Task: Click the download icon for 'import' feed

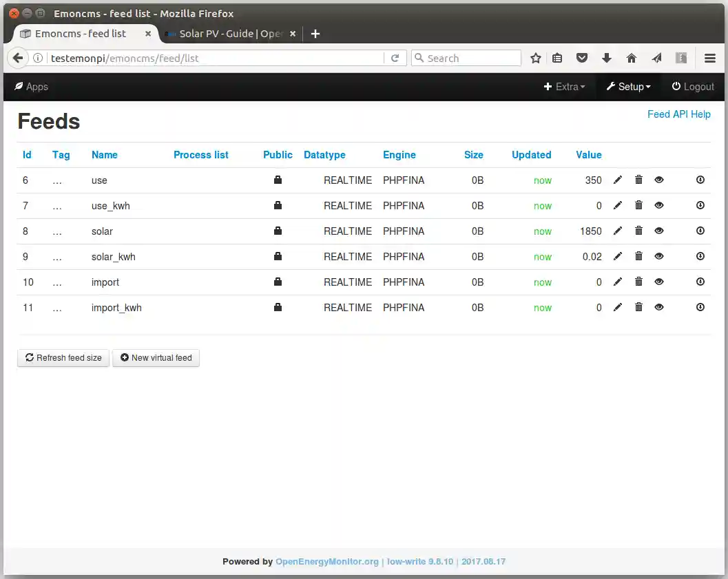Action: tap(700, 282)
